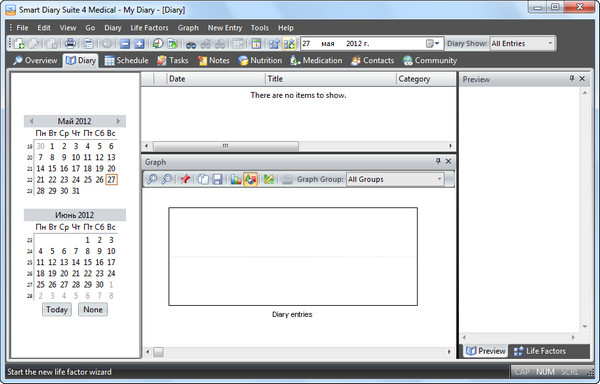Image resolution: width=600 pixels, height=384 pixels.
Task: Open the Graph Group dropdown
Action: [439, 179]
